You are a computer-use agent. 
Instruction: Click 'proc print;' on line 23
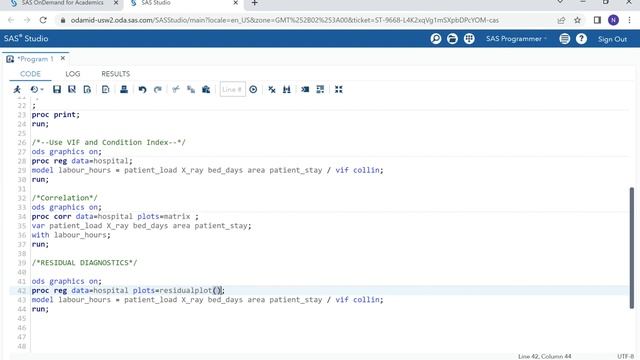point(56,115)
